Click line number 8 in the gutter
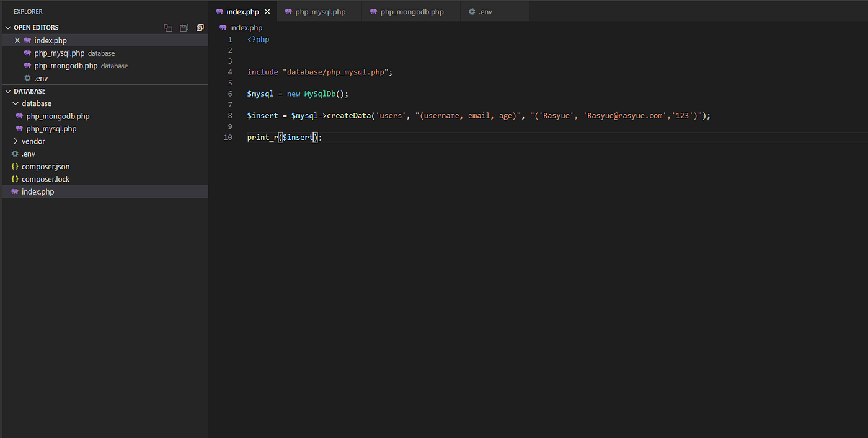The height and width of the screenshot is (438, 868). tap(230, 116)
